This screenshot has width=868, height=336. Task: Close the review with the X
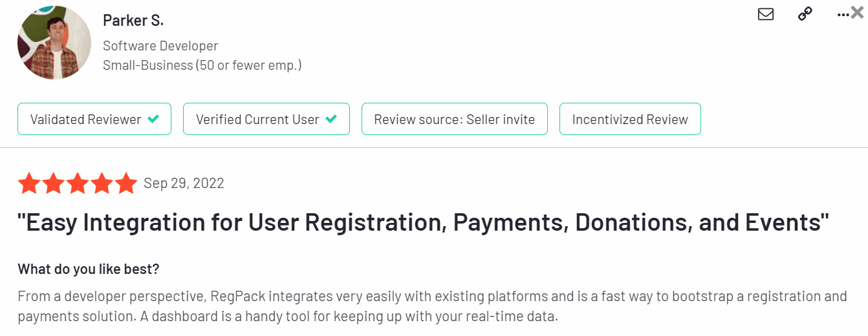858,12
